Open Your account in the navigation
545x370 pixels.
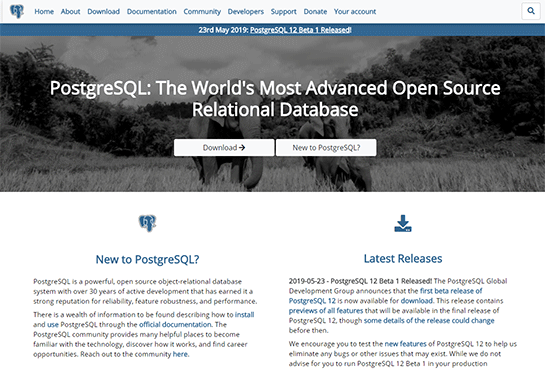(x=355, y=11)
